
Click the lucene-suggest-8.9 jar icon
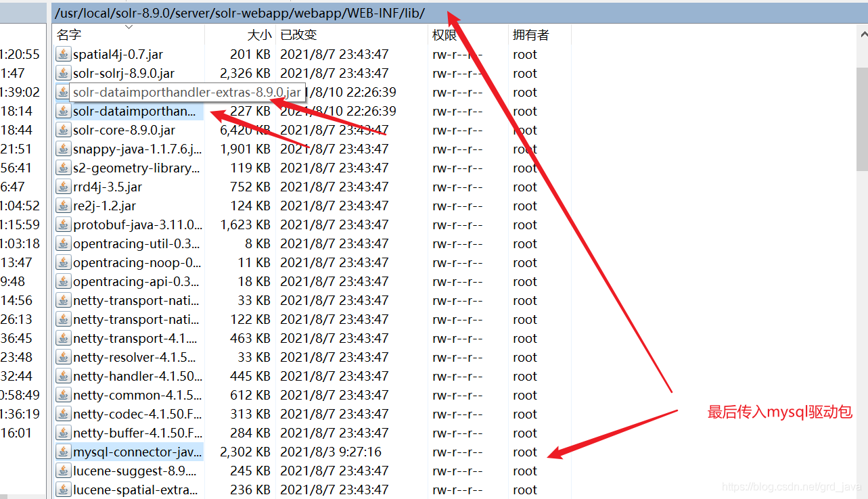(x=64, y=471)
